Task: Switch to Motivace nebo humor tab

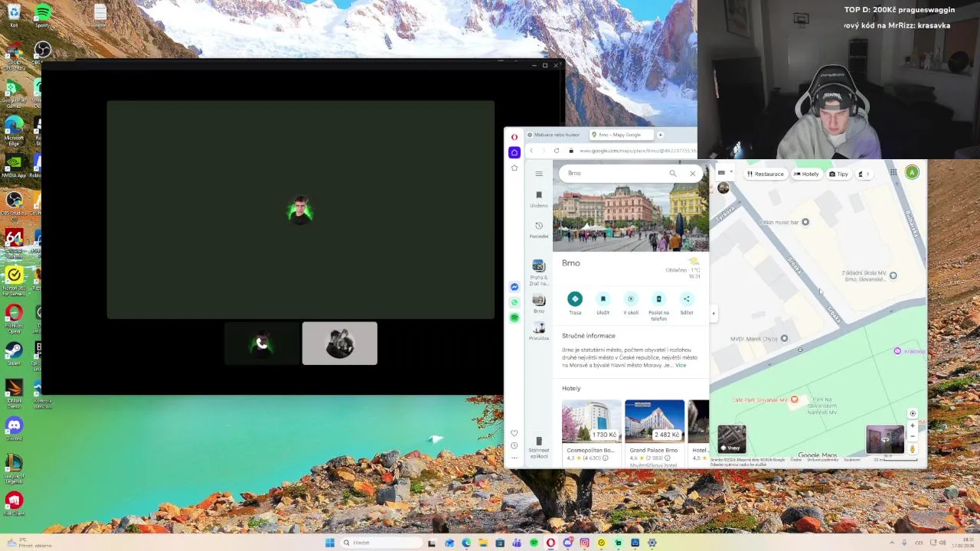Action: pyautogui.click(x=554, y=135)
